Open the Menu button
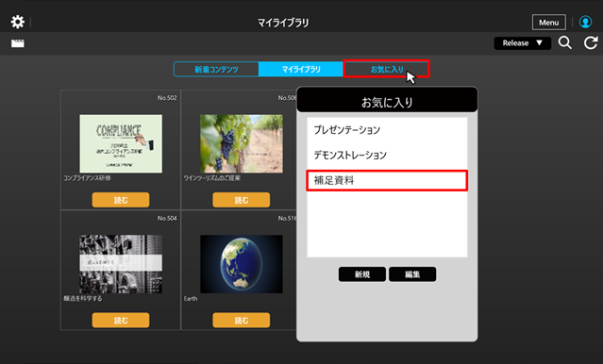Image resolution: width=603 pixels, height=364 pixels. coord(549,23)
